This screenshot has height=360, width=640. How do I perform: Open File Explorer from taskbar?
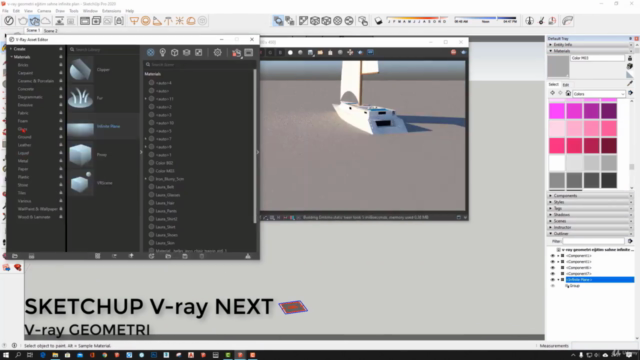55,355
